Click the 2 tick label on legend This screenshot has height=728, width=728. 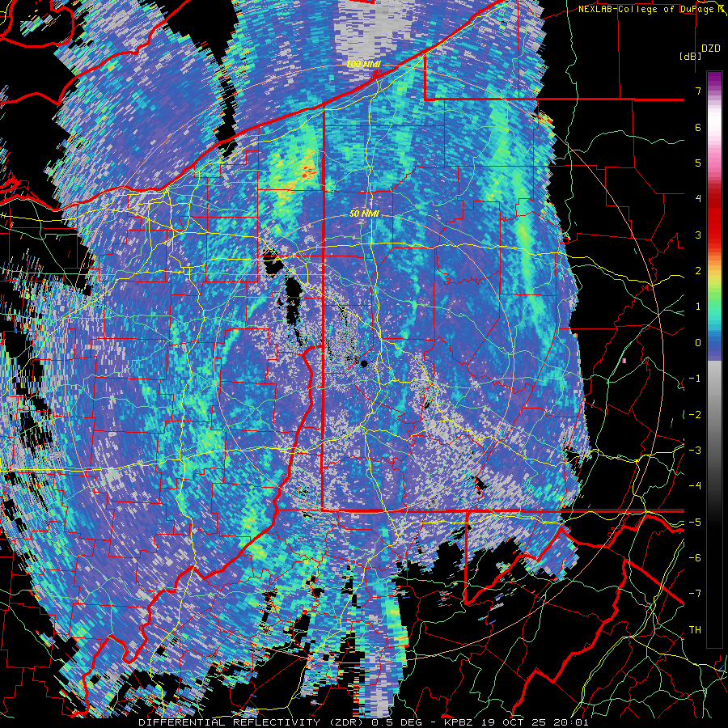tap(698, 271)
